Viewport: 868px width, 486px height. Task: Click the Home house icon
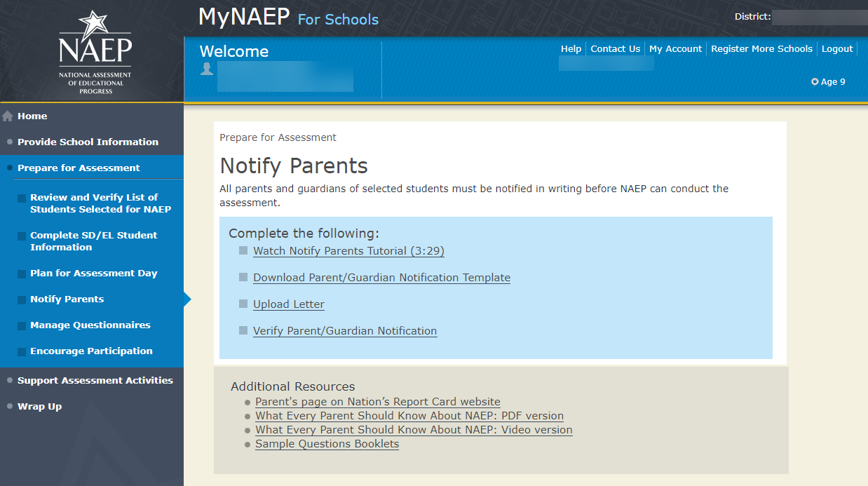[x=8, y=116]
